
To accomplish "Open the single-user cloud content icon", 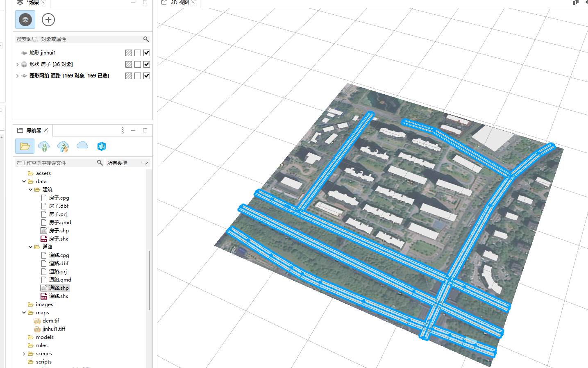I will pos(44,146).
